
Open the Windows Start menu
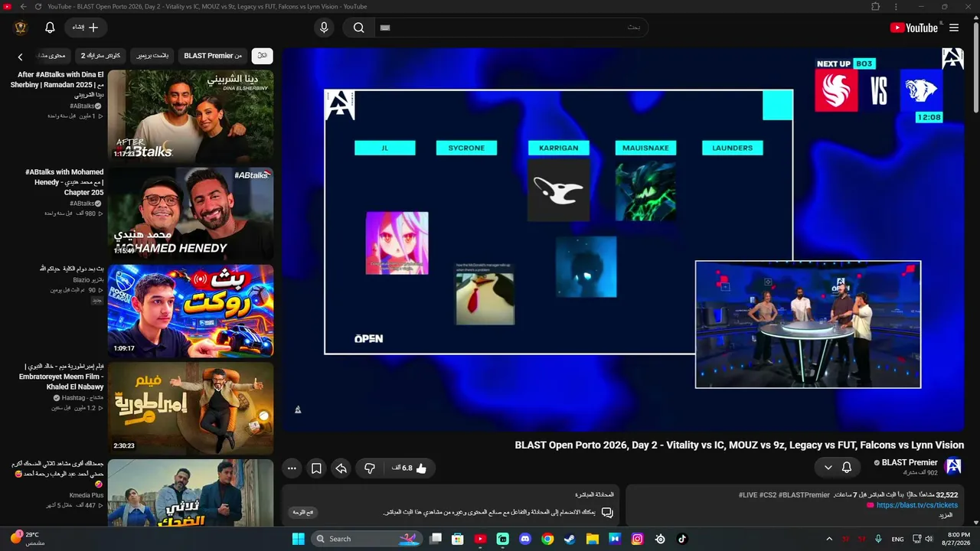[x=298, y=539]
